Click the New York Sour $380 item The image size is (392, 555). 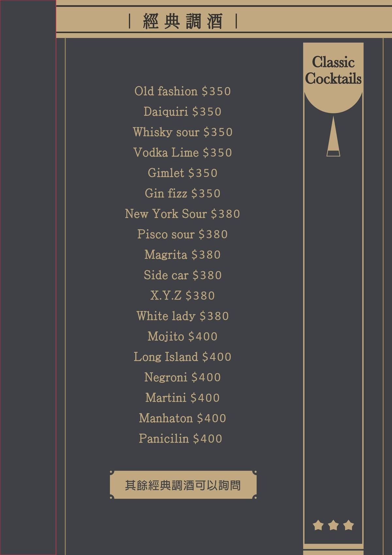[x=183, y=214]
